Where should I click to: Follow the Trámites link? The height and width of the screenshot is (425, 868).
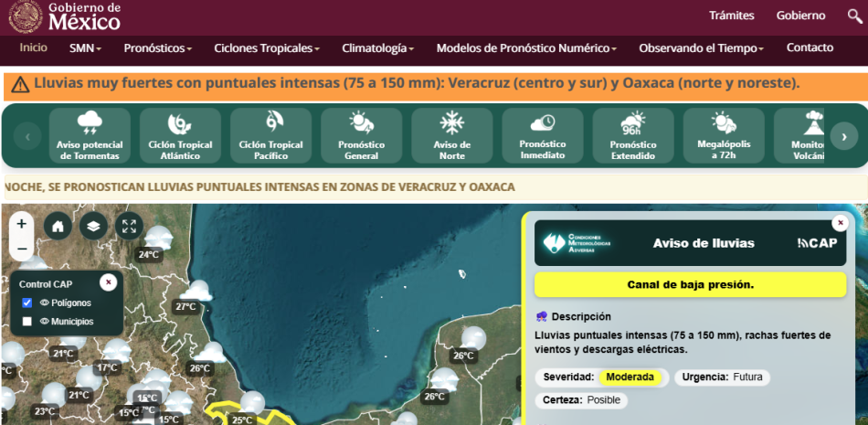(x=732, y=16)
